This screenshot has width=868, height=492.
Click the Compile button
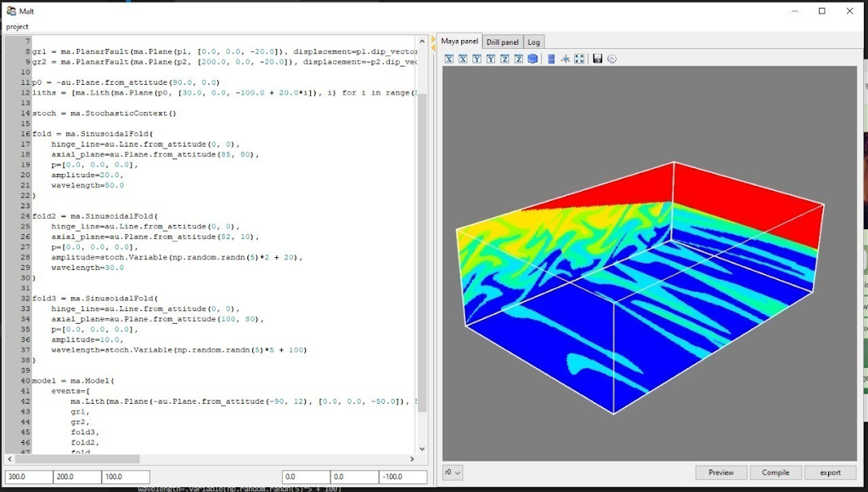point(776,473)
